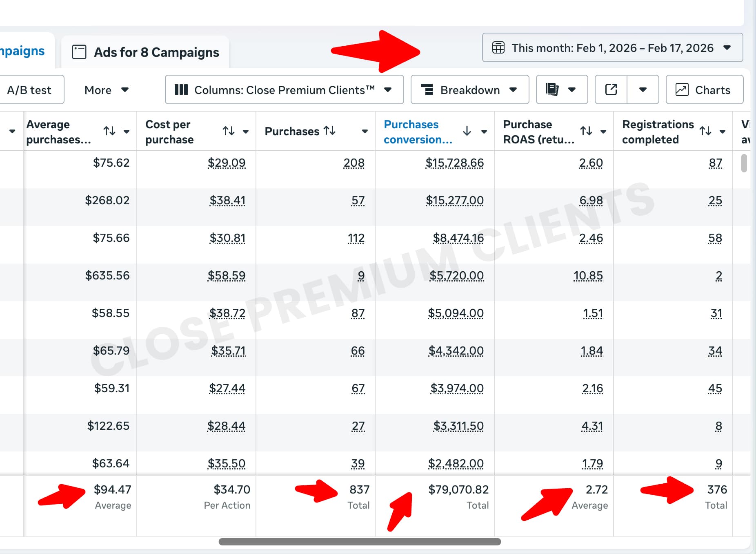Open the Charts view

pyautogui.click(x=705, y=90)
